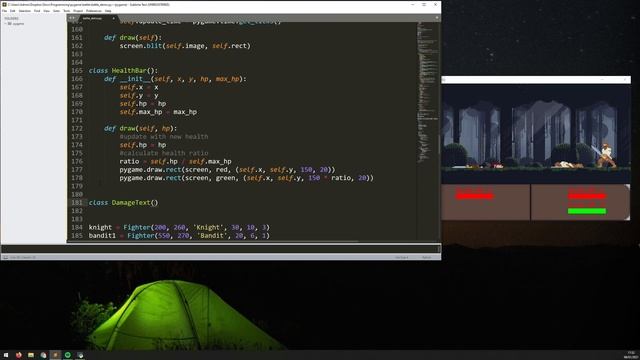Open Firefox from the taskbar
Image resolution: width=640 pixels, height=360 pixels.
pyautogui.click(x=18, y=355)
